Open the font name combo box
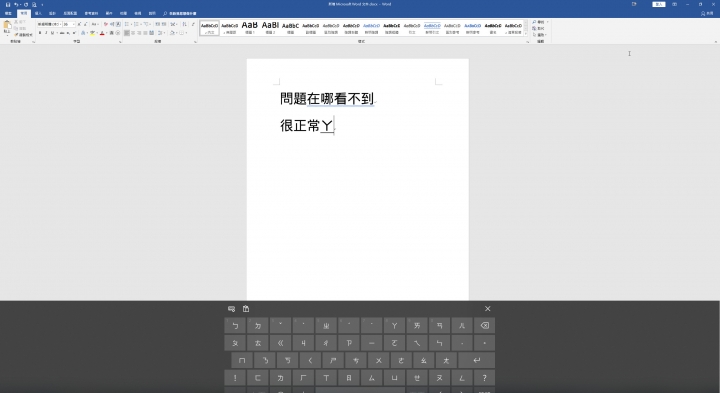Viewport: 720px width, 393px height. pos(50,24)
